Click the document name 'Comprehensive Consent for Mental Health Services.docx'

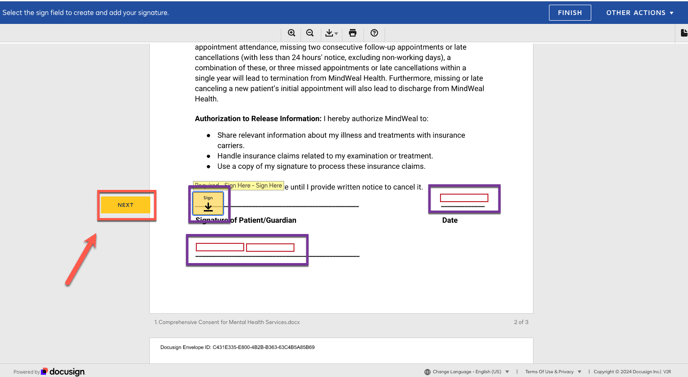229,322
